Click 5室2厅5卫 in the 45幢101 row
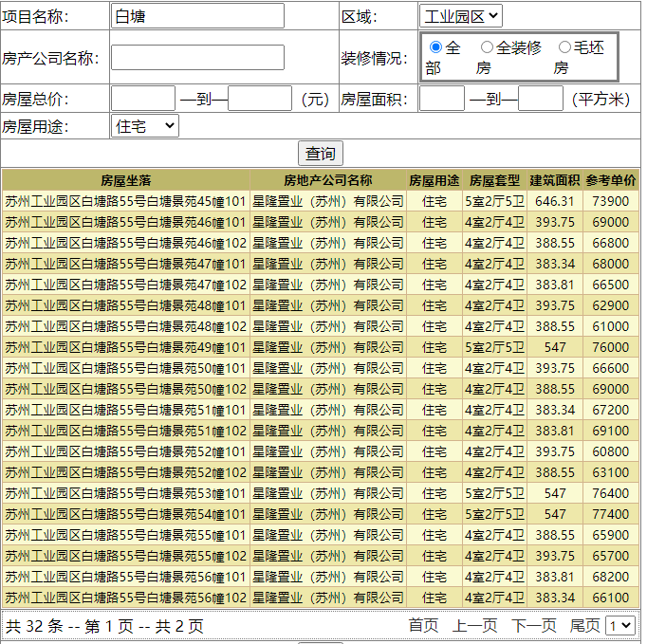The height and width of the screenshot is (644, 647). 494,201
